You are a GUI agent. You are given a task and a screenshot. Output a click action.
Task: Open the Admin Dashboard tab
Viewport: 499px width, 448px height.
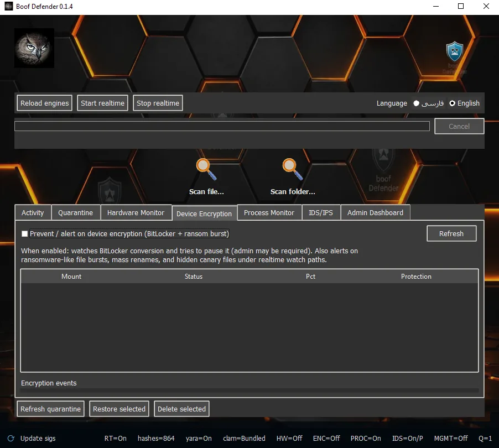pos(375,212)
